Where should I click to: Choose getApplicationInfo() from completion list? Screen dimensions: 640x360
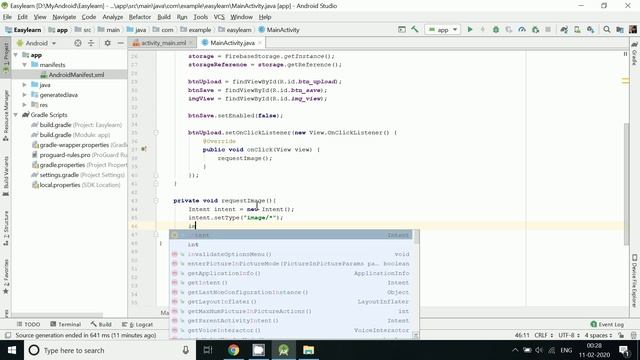pyautogui.click(x=291, y=273)
